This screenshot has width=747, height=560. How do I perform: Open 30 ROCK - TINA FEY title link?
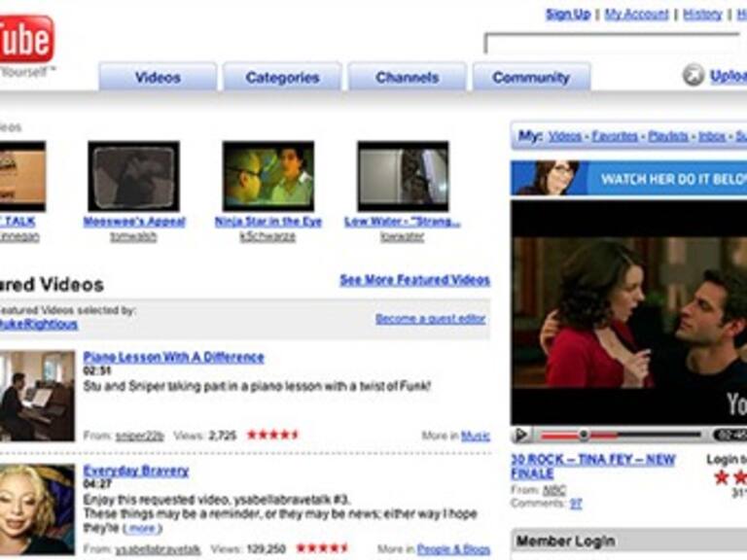593,467
